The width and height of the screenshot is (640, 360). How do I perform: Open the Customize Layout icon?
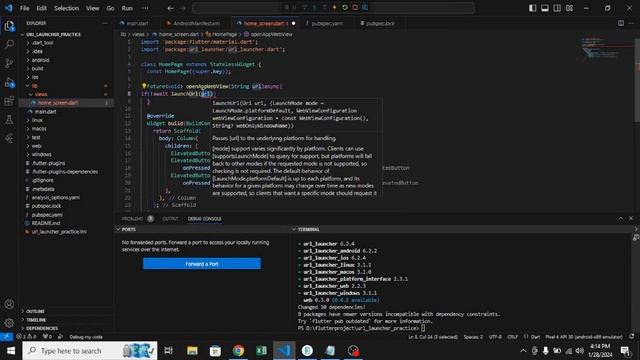[569, 8]
